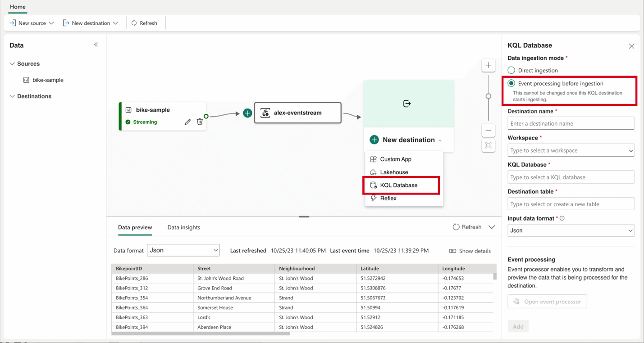
Task: Open the New source dropdown arrow
Action: 51,23
